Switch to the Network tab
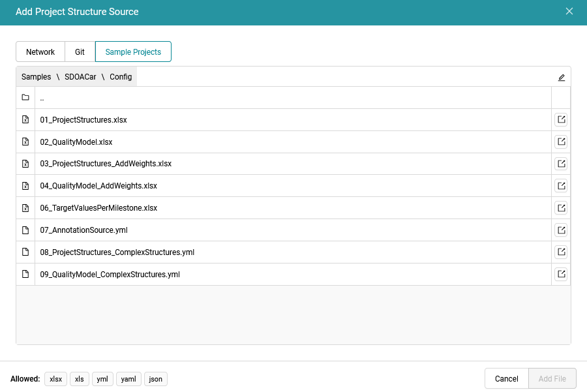The height and width of the screenshot is (392, 587). click(40, 52)
